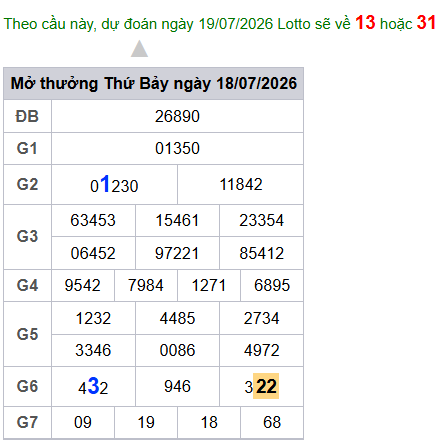Click G2 prize number 11842

pos(241,184)
